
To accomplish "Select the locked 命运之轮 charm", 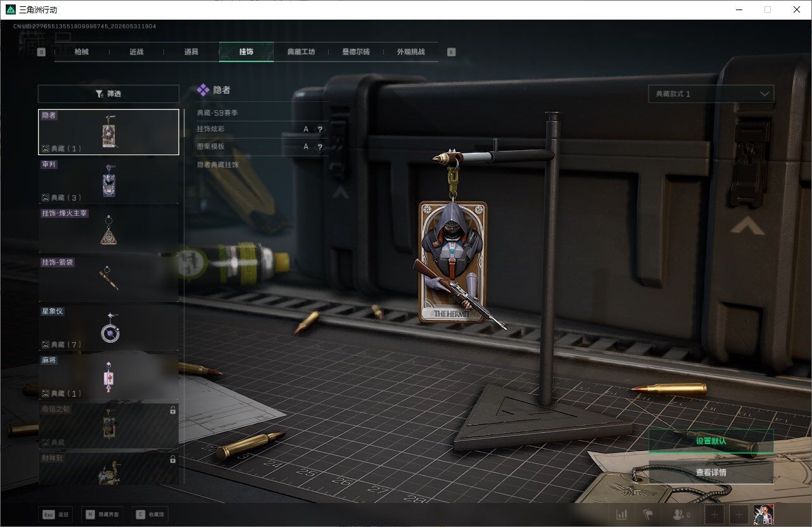I will [x=108, y=426].
